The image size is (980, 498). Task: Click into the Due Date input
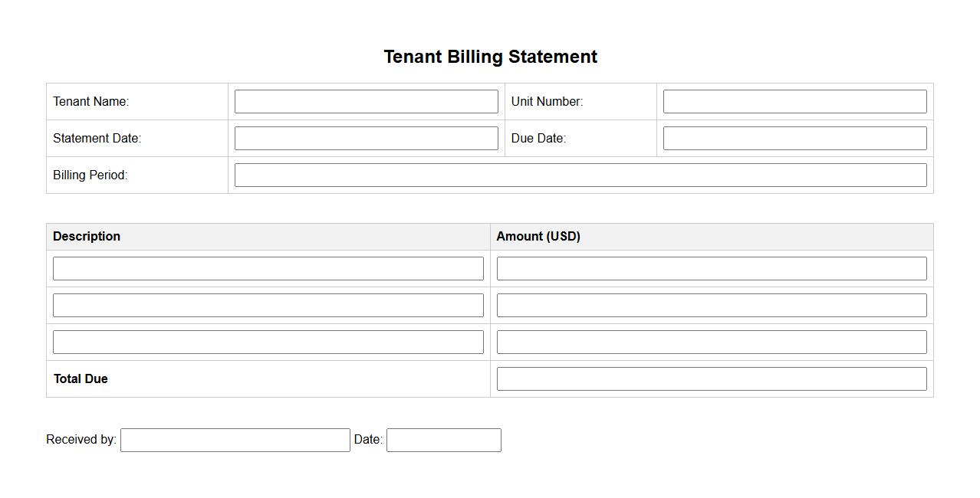(794, 139)
